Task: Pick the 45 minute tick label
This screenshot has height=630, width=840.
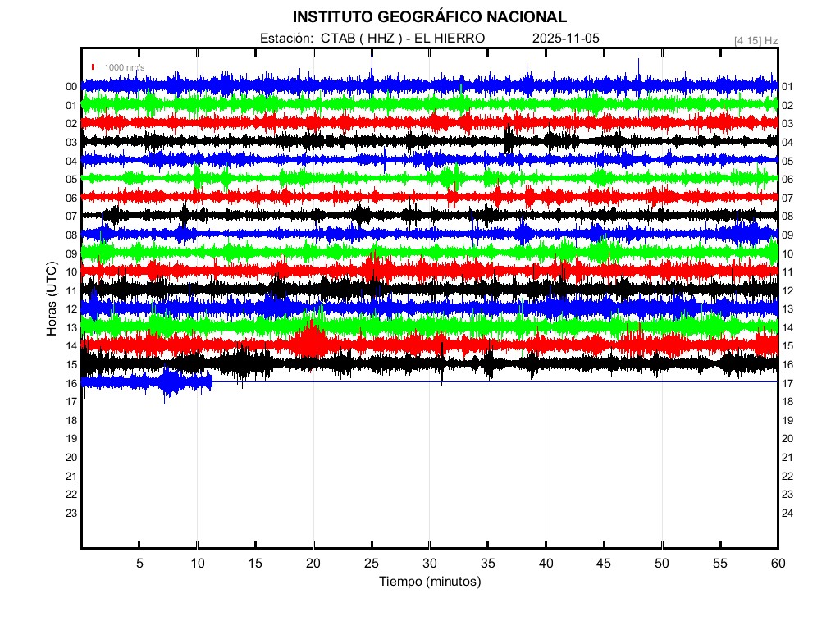Action: 603,563
